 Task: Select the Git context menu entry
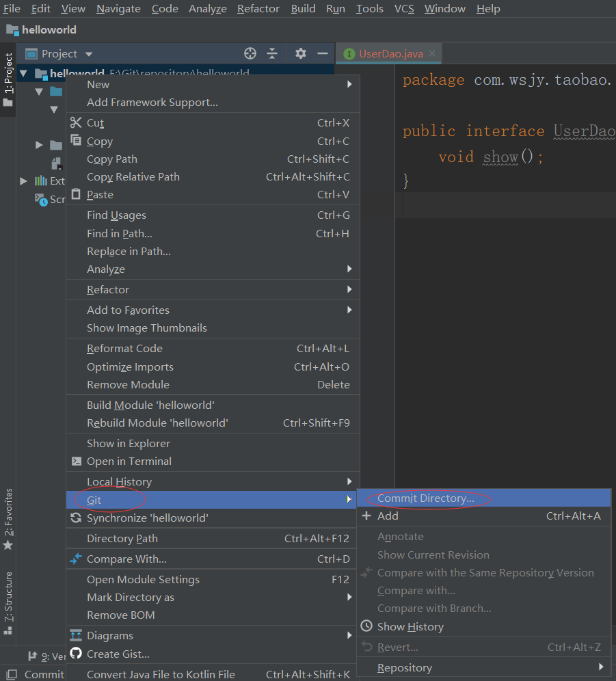tap(213, 500)
